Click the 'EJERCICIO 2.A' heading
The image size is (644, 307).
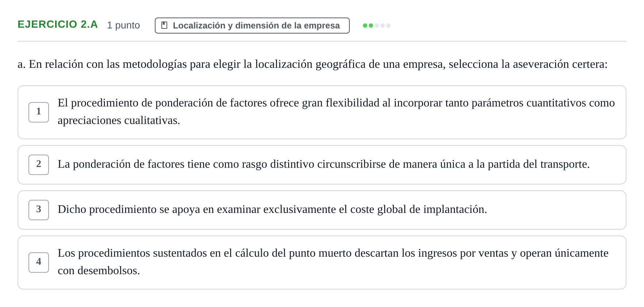(x=58, y=24)
